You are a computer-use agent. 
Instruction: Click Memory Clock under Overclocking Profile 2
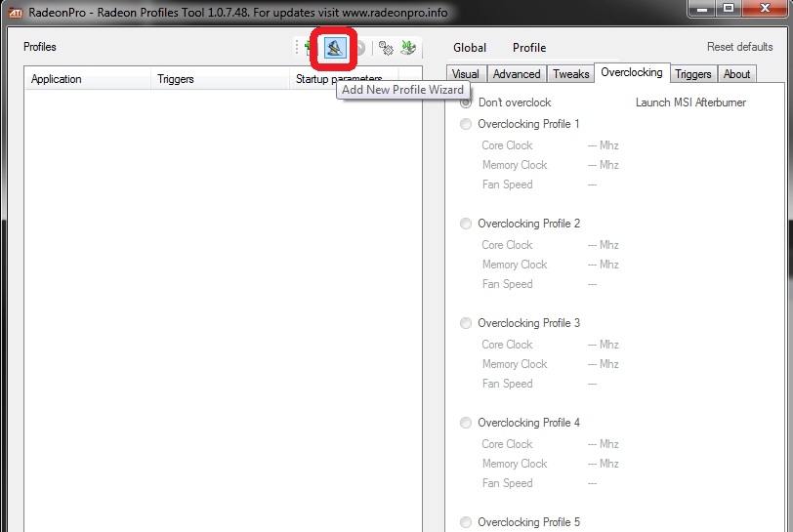(515, 265)
